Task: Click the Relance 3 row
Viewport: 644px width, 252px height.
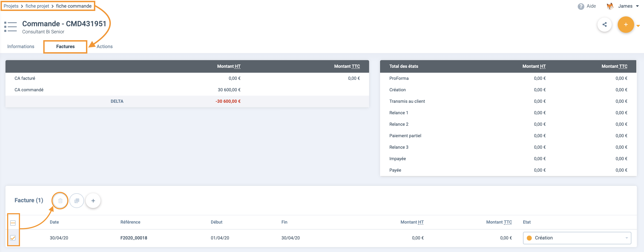Action: (x=508, y=147)
